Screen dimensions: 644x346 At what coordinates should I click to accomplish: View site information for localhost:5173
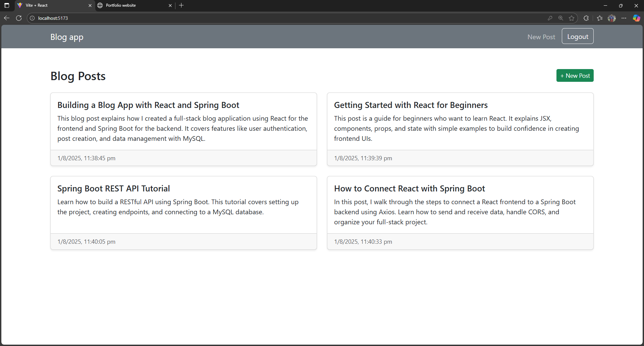click(x=32, y=18)
